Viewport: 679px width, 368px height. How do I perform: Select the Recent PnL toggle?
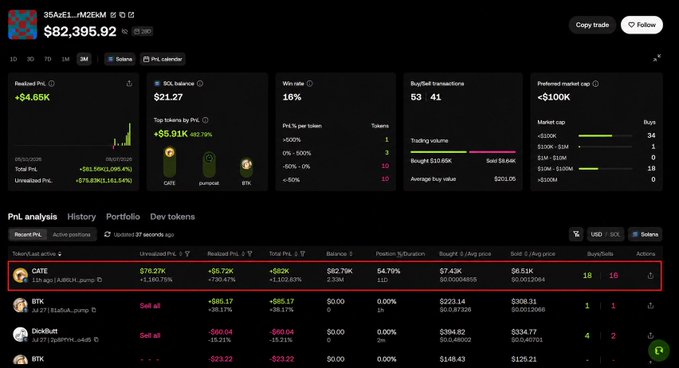point(28,235)
